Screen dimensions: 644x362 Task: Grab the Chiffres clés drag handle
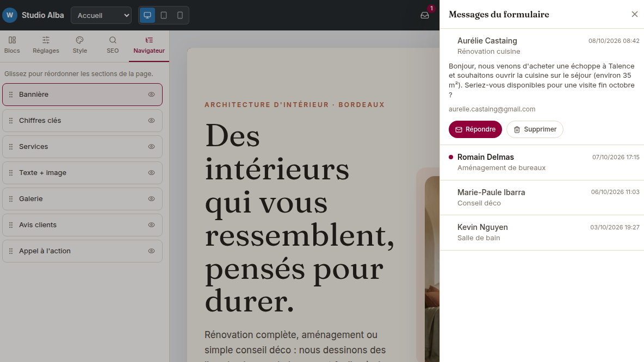(11, 121)
